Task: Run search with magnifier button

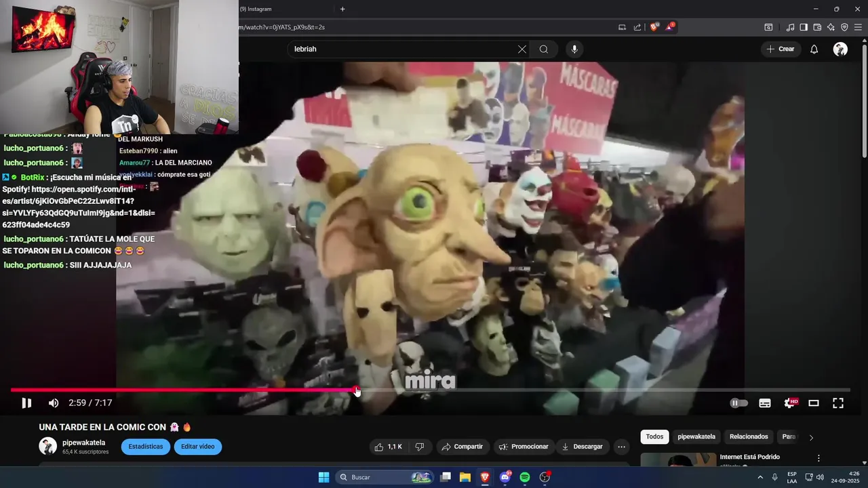Action: (544, 49)
